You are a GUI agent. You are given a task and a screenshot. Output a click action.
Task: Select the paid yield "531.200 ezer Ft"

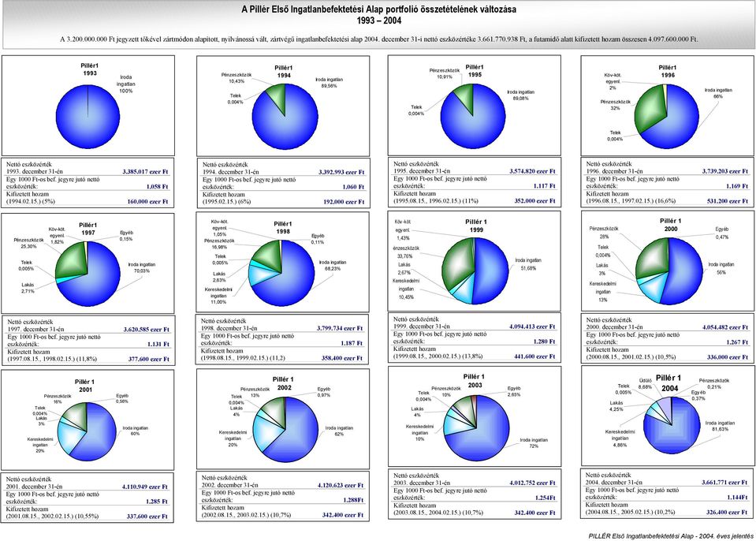[x=728, y=201]
